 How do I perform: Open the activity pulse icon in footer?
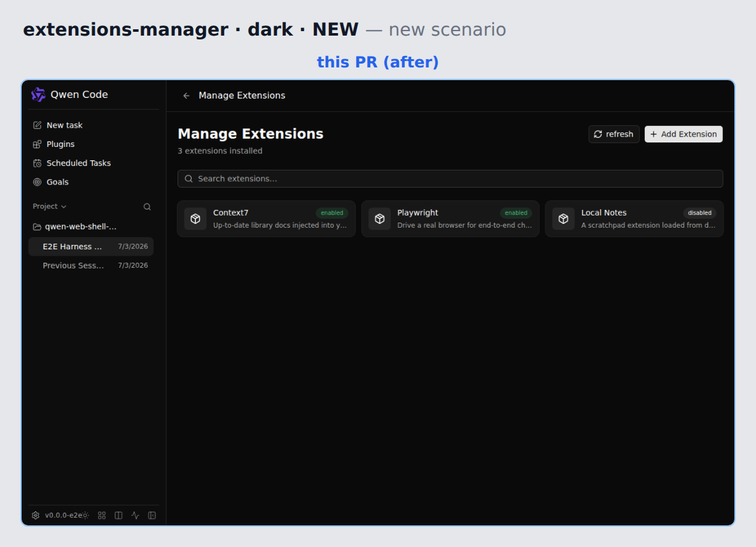pos(135,515)
